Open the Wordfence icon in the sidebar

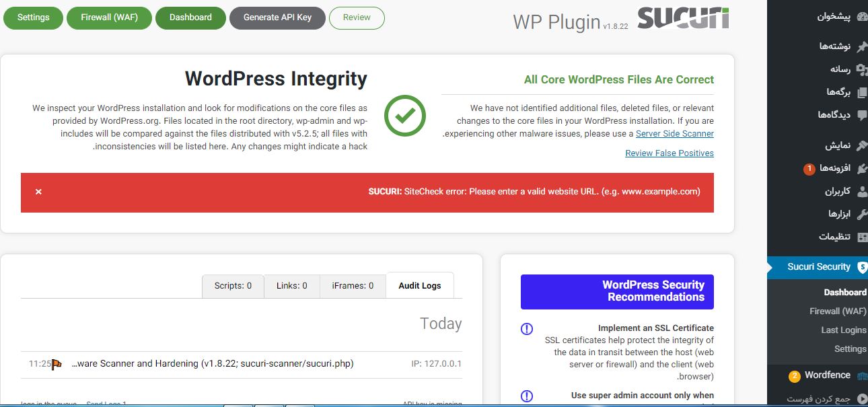(861, 375)
